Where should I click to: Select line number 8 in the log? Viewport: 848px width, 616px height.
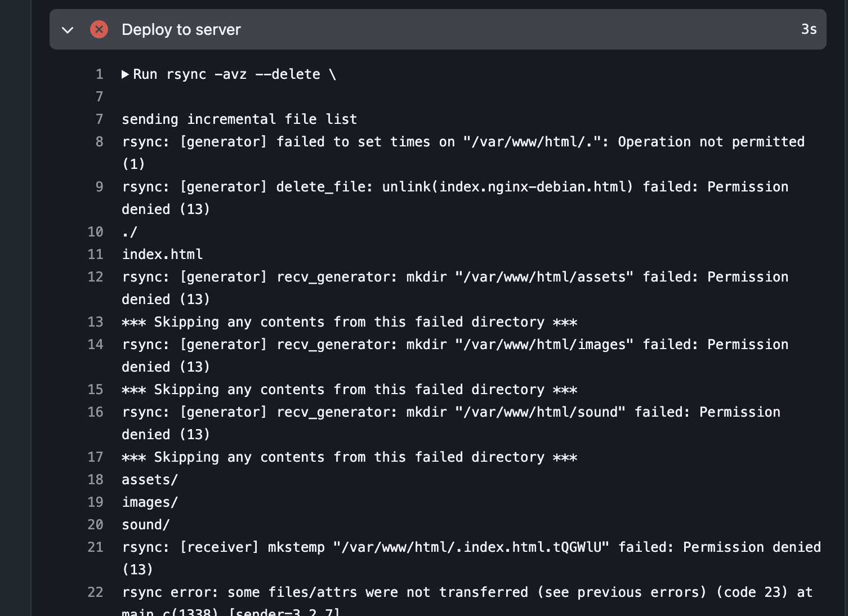point(99,142)
